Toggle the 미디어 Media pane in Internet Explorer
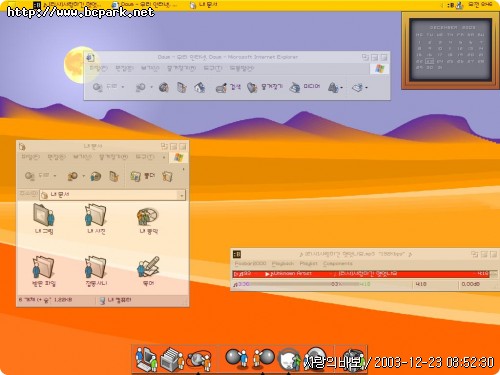Viewport: 500px width, 375px height. tap(304, 87)
